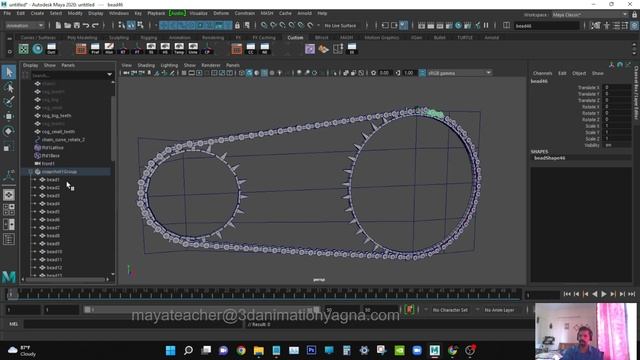Click the purple script shelf icon

(310, 49)
